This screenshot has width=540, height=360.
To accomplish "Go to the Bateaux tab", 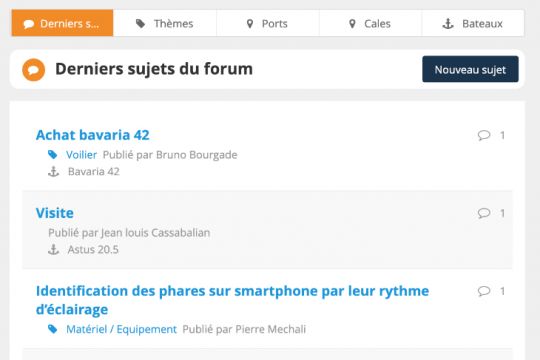I will coord(473,23).
